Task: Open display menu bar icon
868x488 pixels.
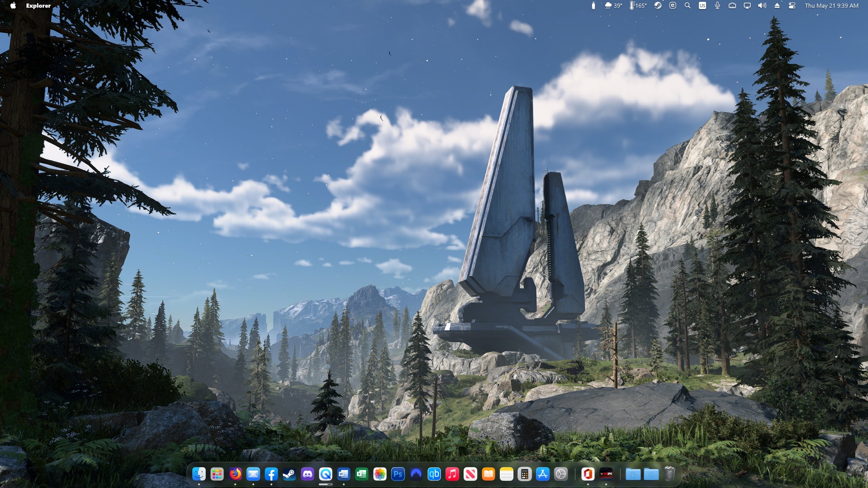Action: [747, 5]
